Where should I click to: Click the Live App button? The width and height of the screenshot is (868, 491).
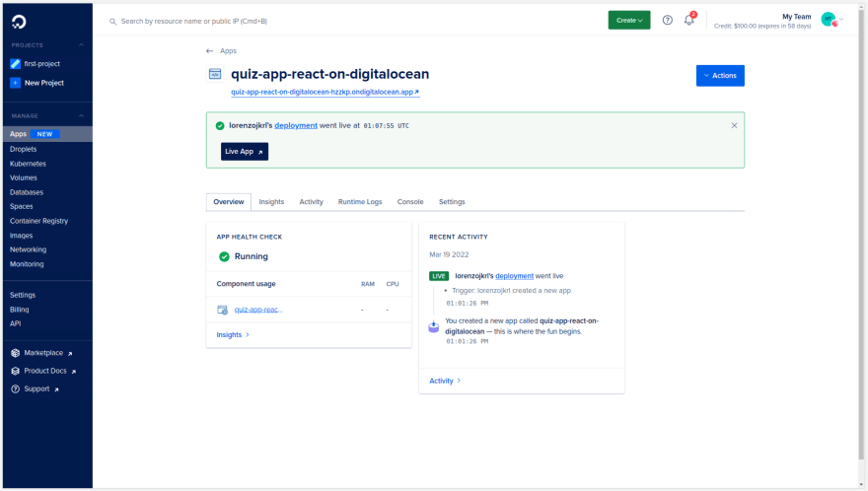pos(245,152)
